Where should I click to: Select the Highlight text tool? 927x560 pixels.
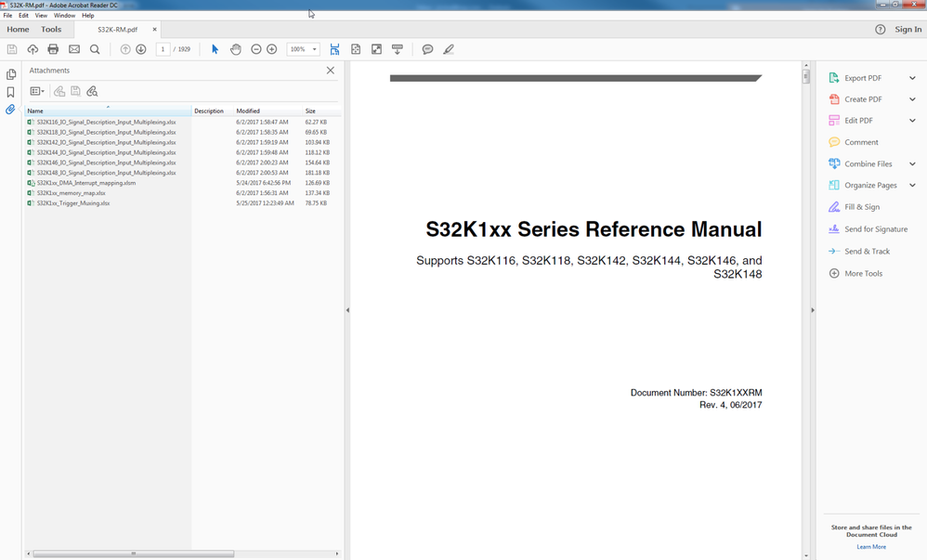(449, 49)
